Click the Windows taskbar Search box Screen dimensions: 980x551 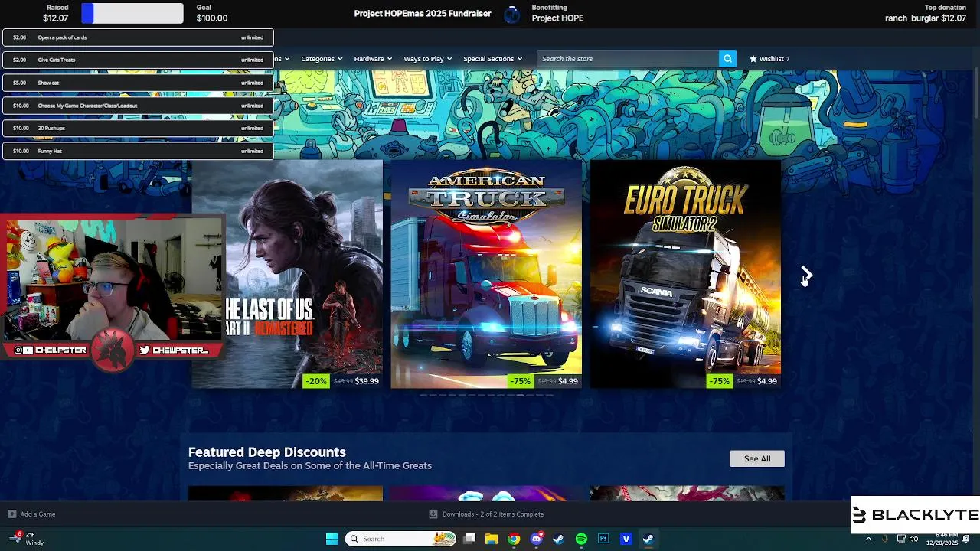click(400, 539)
